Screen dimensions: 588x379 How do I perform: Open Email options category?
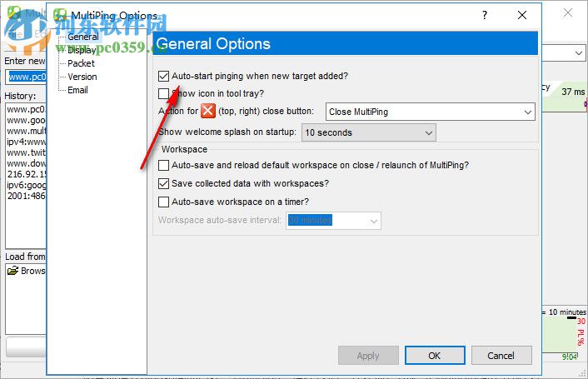click(78, 90)
